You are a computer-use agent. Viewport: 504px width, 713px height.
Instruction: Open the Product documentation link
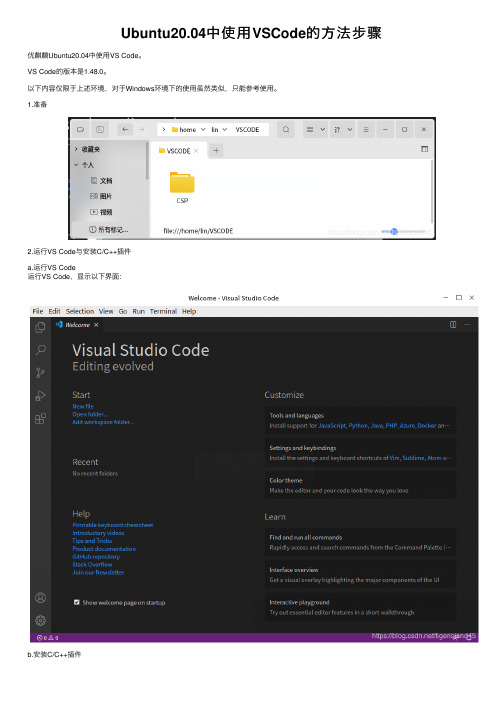coord(104,549)
